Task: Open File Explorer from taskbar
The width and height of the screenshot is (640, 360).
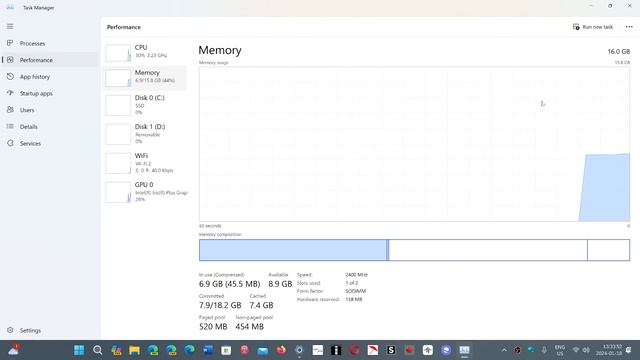Action: 134,350
